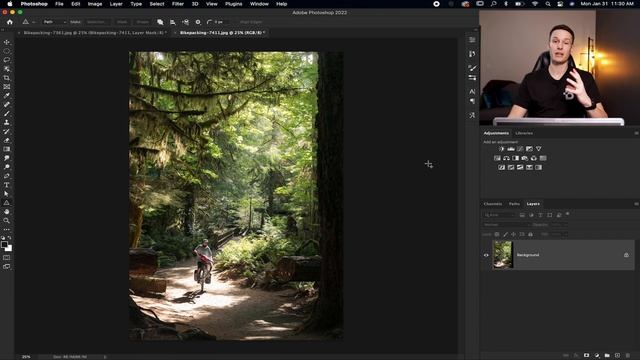Select the Eyedropper tool
The height and width of the screenshot is (360, 640).
[x=7, y=96]
